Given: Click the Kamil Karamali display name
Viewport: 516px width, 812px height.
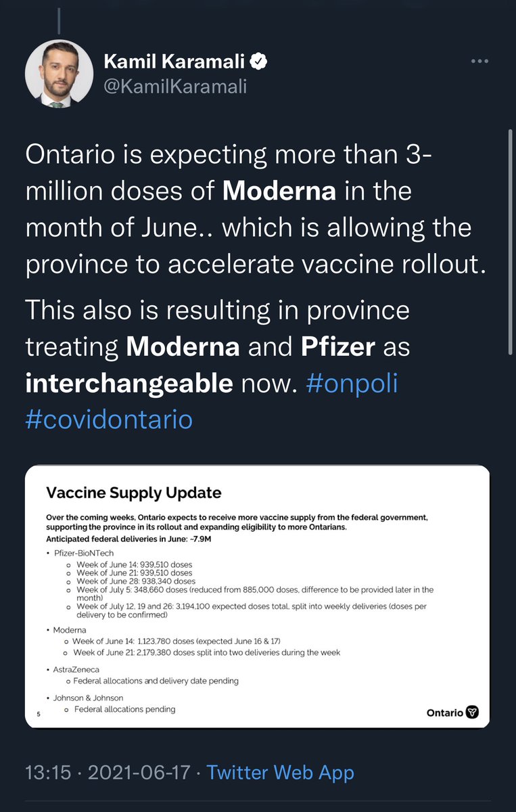Looking at the screenshot, I should click(174, 62).
